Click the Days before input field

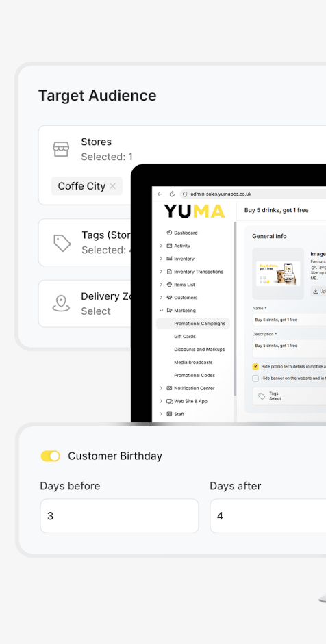(119, 516)
